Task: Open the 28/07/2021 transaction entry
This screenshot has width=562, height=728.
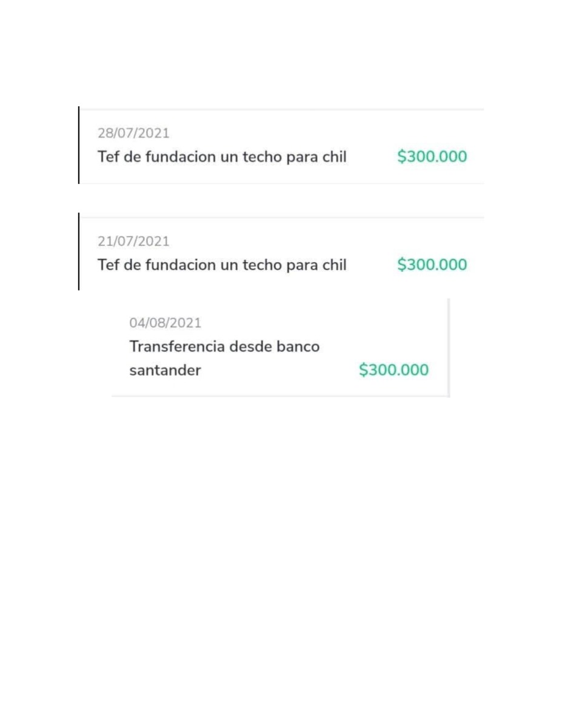Action: [x=282, y=146]
